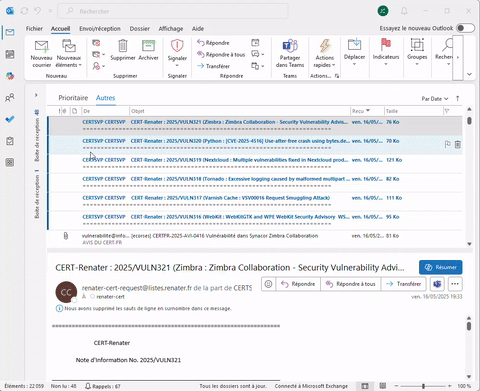Click the Ignorer conversation icon in ribbon
The height and width of the screenshot is (391, 480).
pyautogui.click(x=96, y=43)
